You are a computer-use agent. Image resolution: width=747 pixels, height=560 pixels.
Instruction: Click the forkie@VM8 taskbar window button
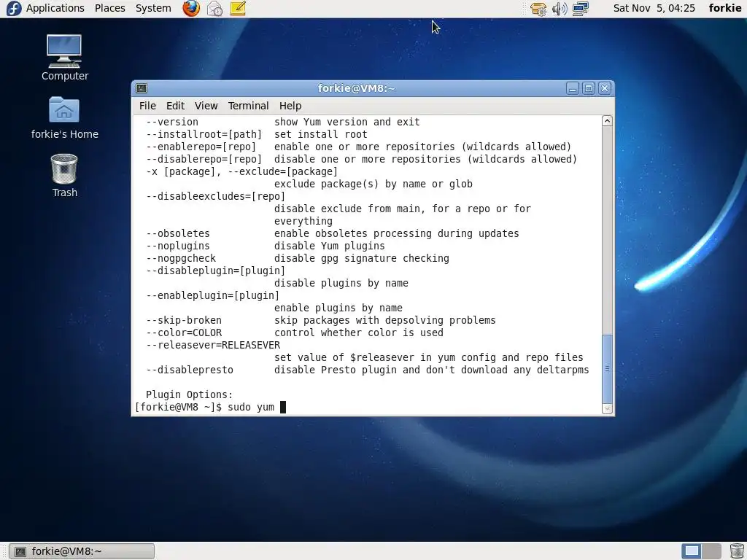(x=82, y=551)
